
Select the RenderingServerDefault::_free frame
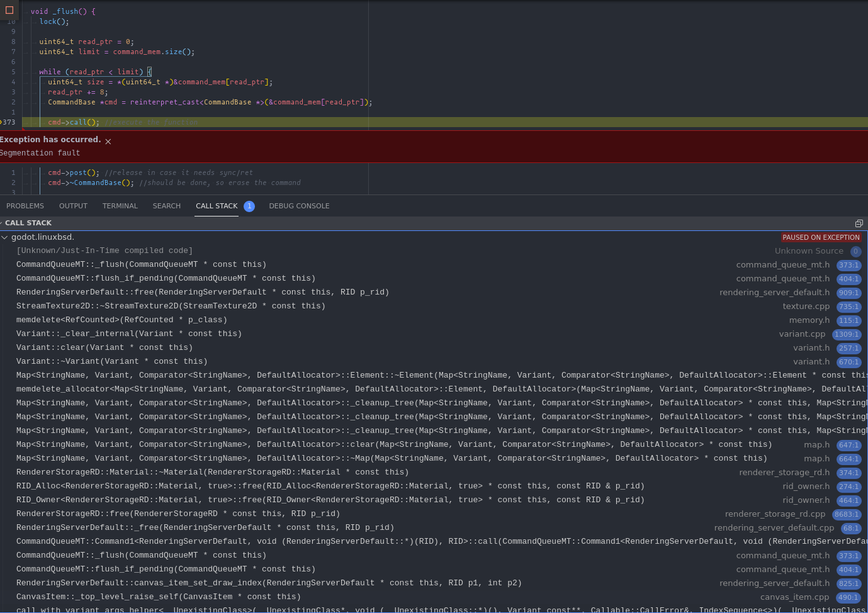coord(434,528)
